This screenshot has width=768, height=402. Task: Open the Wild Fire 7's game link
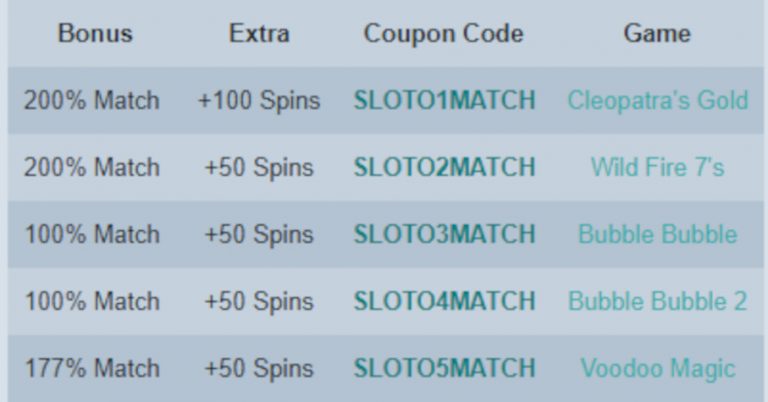657,167
